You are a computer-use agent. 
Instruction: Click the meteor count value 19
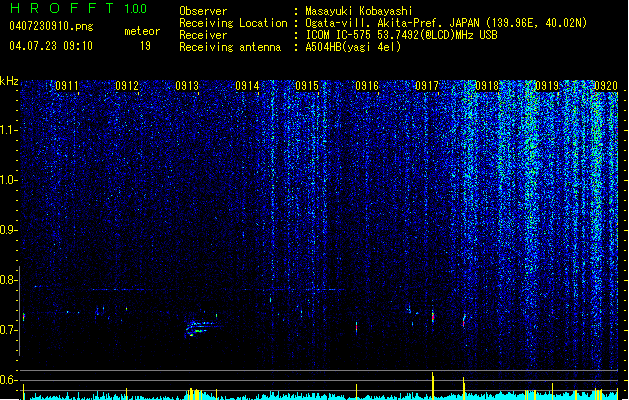point(145,46)
